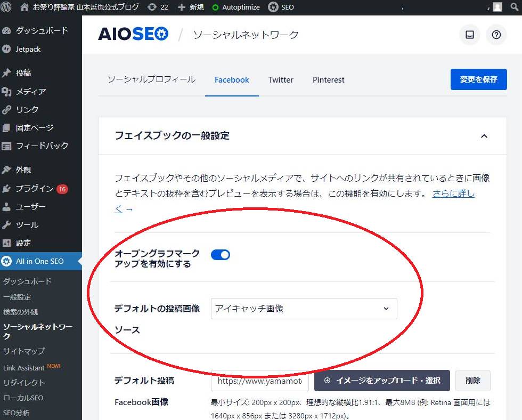Open Plugins menu with 16 badge

tap(34, 189)
